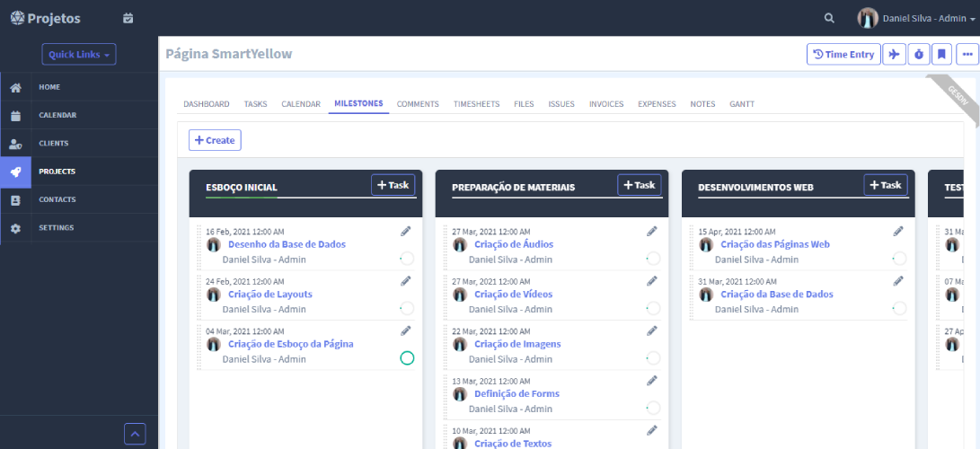Viewport: 980px width, 449px height.
Task: Click the Create milestone button
Action: [x=215, y=140]
